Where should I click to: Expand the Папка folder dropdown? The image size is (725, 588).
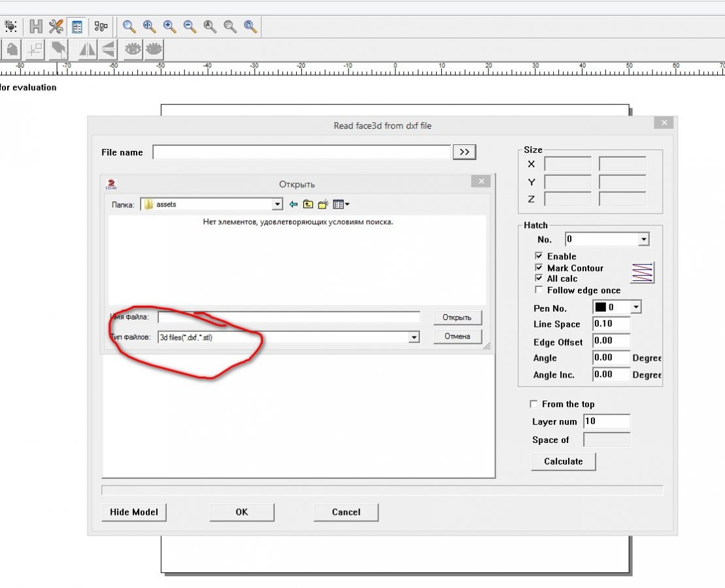[x=277, y=204]
